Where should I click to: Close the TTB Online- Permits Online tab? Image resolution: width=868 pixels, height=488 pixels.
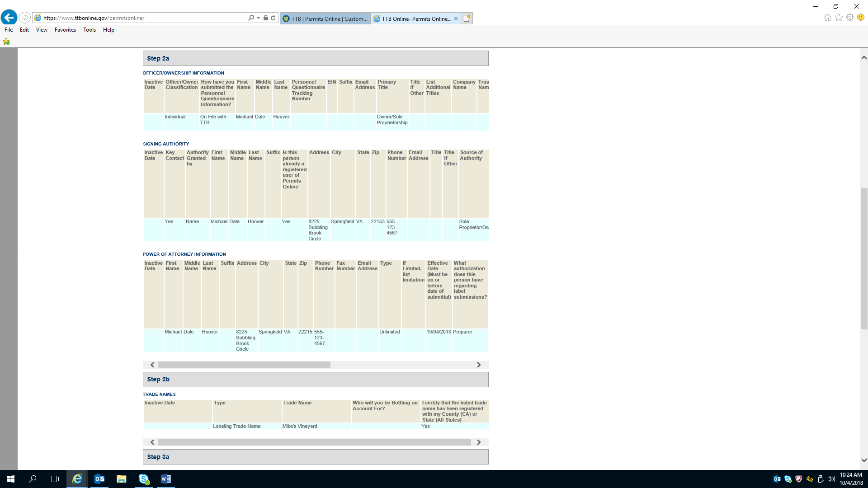click(456, 19)
